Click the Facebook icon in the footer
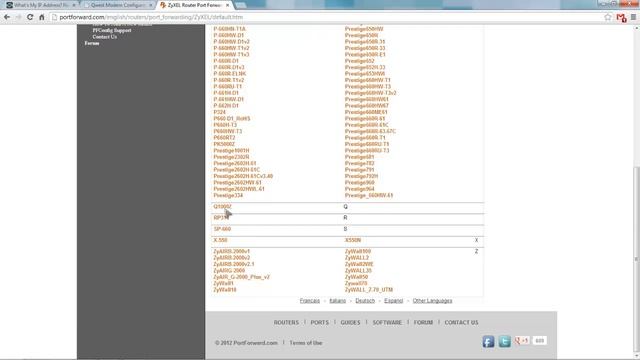Viewport: 640px width, 360px height. coord(488,341)
